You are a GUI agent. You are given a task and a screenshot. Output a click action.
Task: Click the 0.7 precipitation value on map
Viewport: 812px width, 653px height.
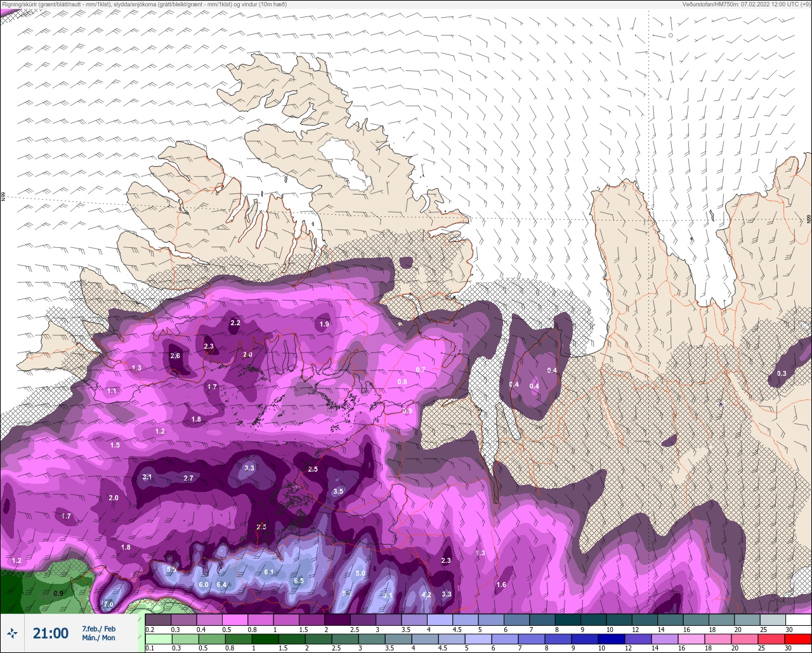(421, 370)
